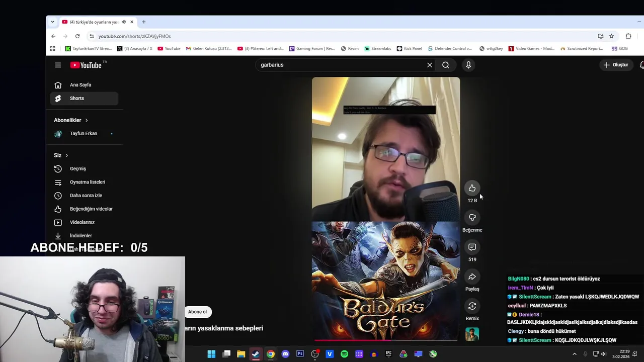Viewport: 644px width, 362px height.
Task: Expand the Abonelikler section
Action: click(x=71, y=120)
